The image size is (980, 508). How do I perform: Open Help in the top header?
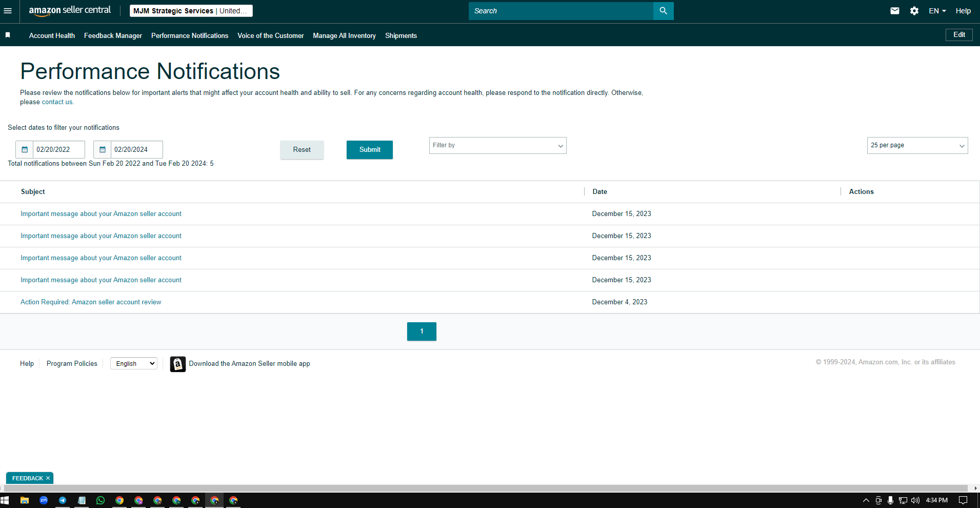pyautogui.click(x=963, y=11)
